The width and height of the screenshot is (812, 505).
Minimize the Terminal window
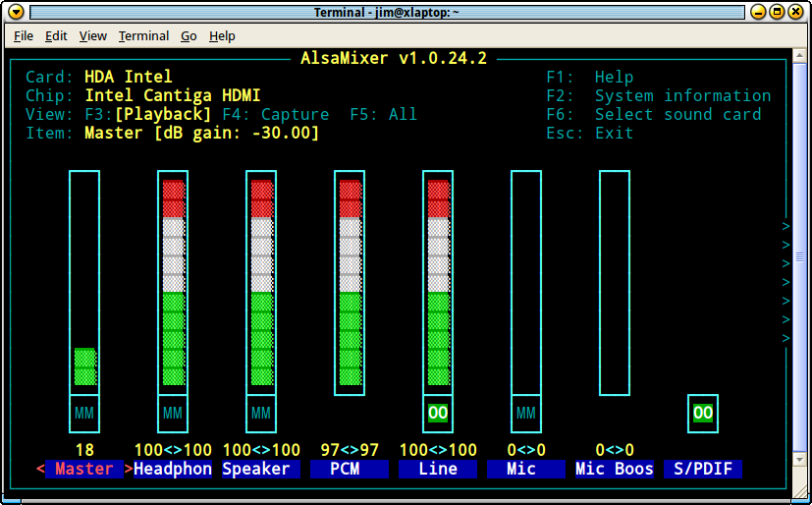click(x=758, y=12)
